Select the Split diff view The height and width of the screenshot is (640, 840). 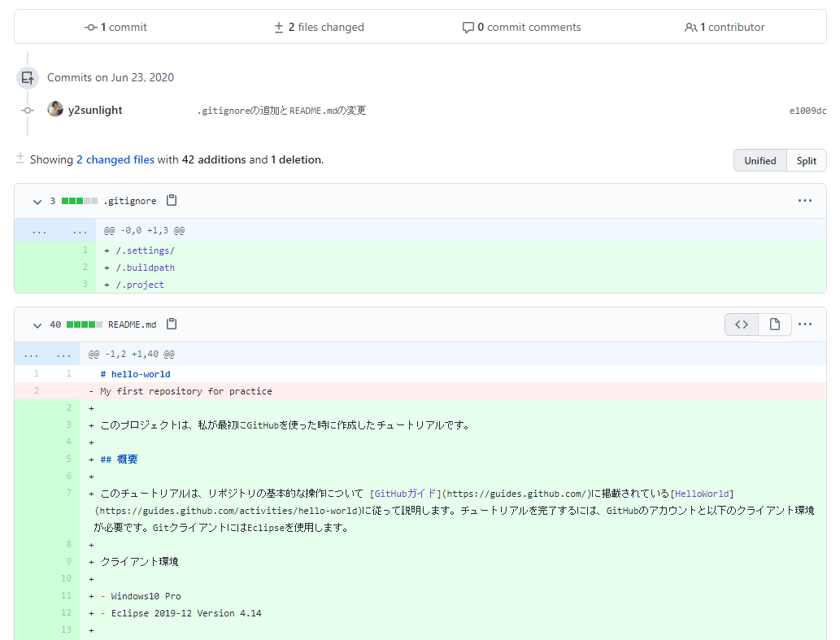point(806,160)
